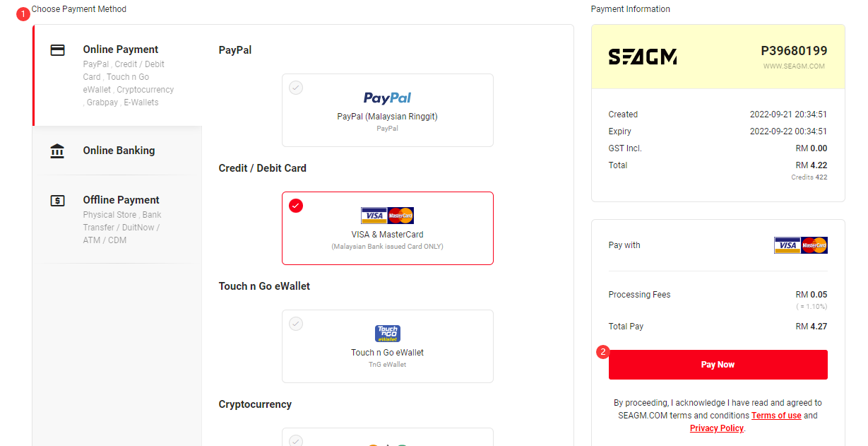Click the VISA & MasterCard logo in card option
868x446 pixels.
388,216
